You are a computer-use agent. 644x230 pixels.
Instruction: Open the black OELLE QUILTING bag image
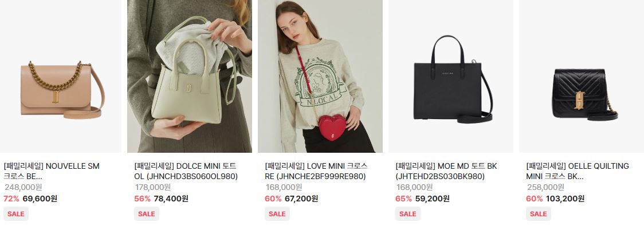coord(582,76)
